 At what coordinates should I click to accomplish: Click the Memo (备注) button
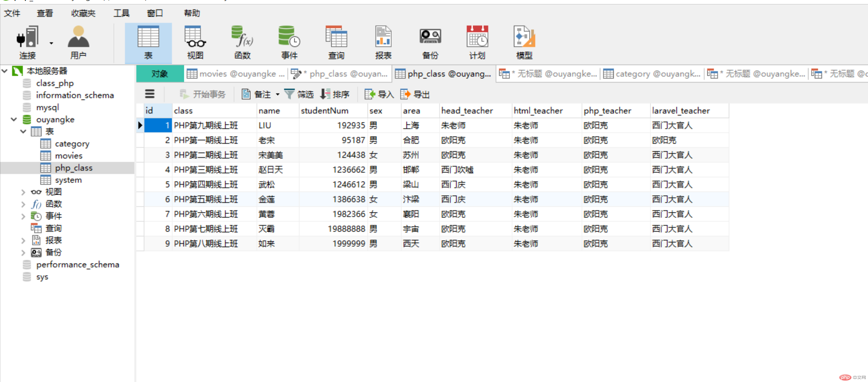257,94
